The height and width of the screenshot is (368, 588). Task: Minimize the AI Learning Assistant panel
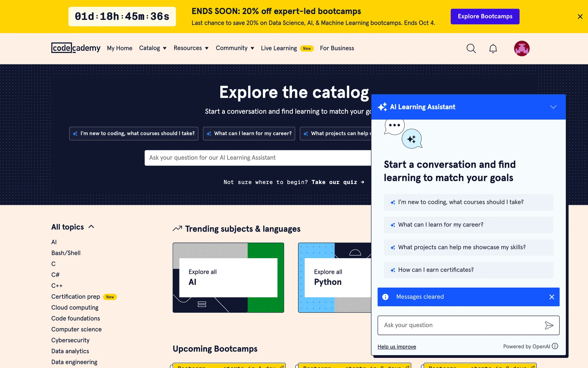tap(553, 107)
